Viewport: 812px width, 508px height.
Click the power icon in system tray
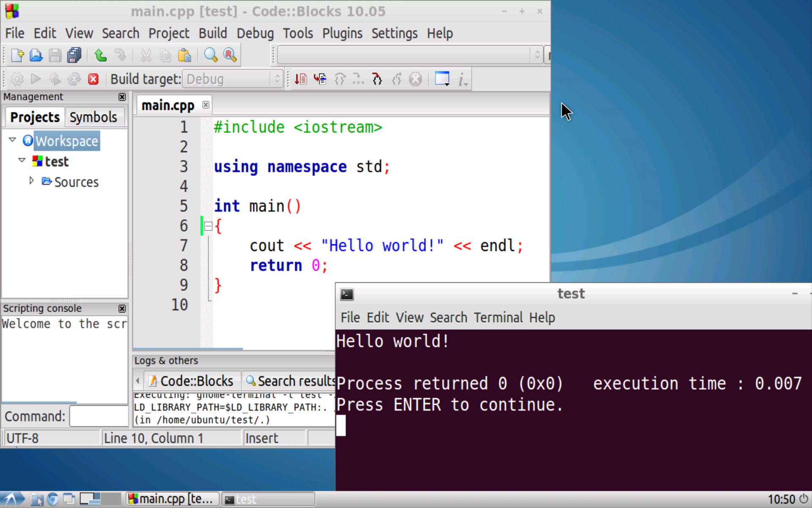[803, 499]
